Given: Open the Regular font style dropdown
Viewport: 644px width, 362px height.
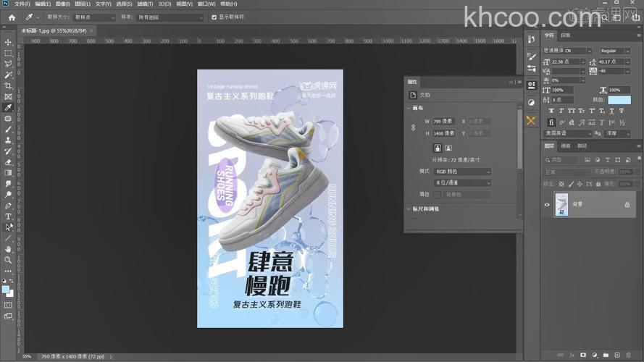Looking at the screenshot, I should pyautogui.click(x=614, y=51).
